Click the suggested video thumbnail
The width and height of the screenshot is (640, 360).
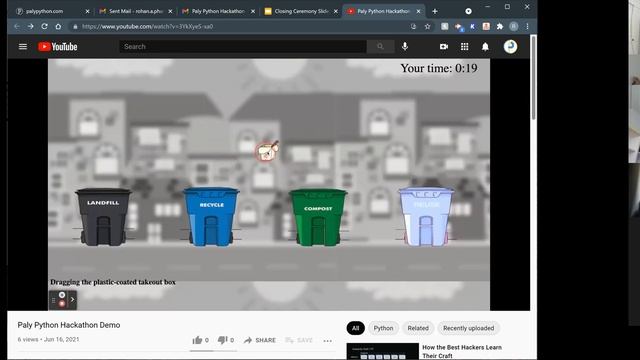(382, 351)
